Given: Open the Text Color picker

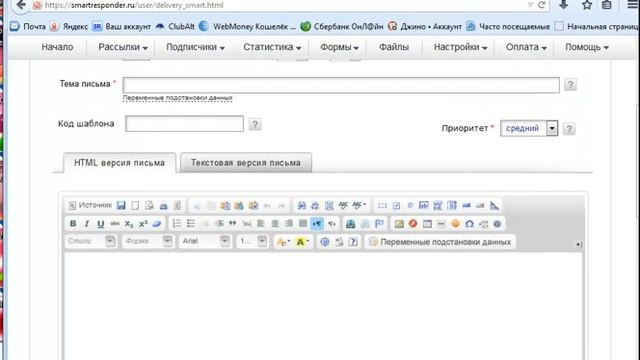Looking at the screenshot, I should (x=283, y=242).
